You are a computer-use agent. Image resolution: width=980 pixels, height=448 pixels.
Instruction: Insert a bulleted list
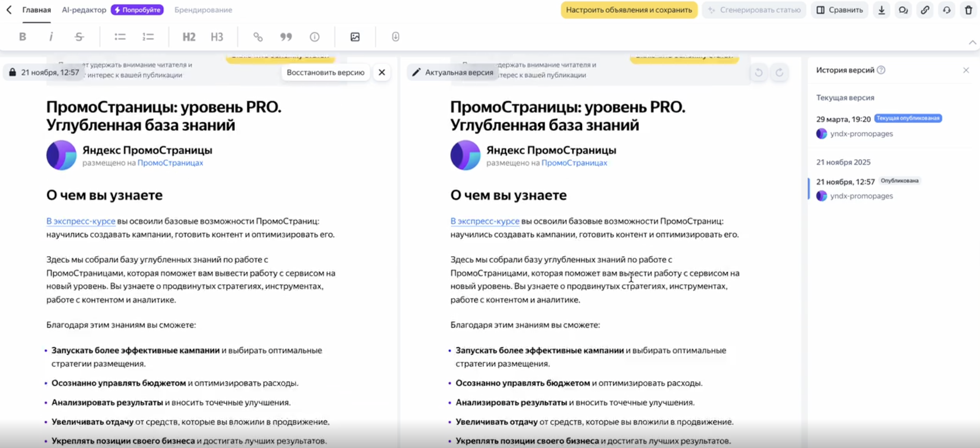[120, 37]
